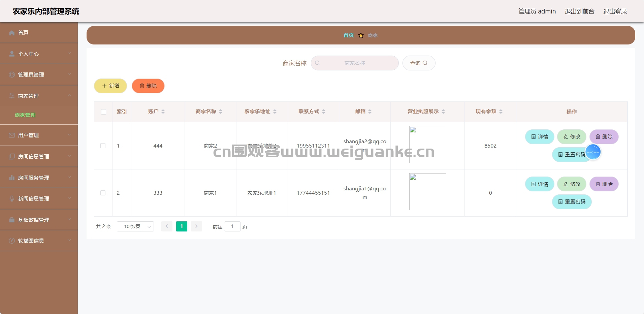
Task: Collapse the 商家管理 menu chevron
Action: click(x=69, y=95)
